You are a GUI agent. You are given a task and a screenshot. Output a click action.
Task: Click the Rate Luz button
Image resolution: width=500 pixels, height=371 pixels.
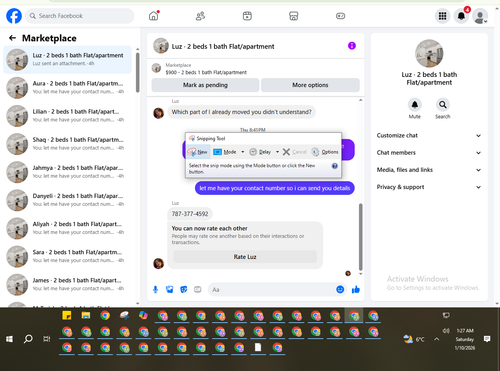pyautogui.click(x=245, y=257)
